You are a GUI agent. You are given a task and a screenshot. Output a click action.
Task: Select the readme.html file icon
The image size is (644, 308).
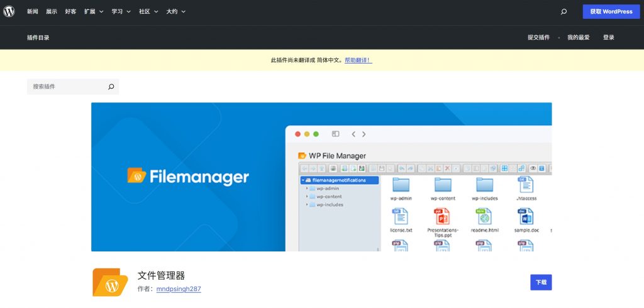pos(484,216)
